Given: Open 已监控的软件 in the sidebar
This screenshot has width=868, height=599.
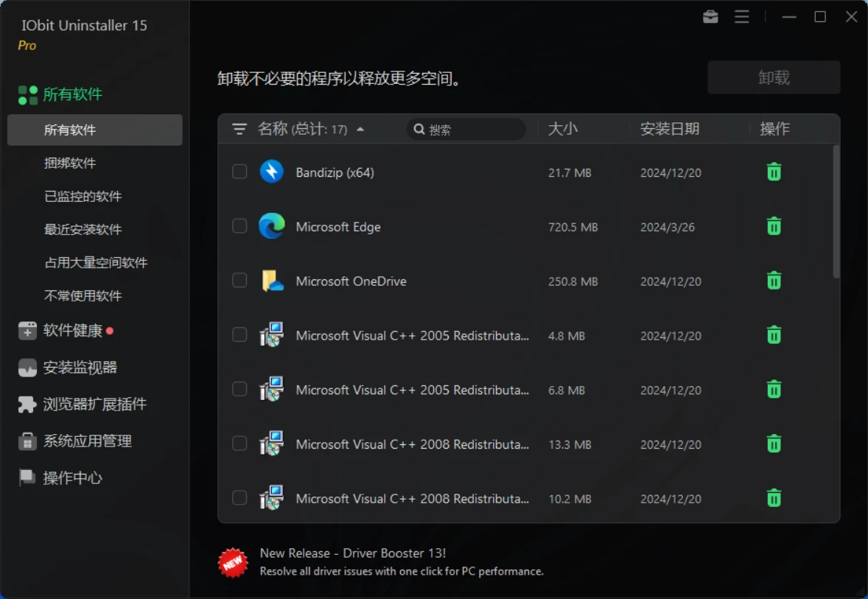Looking at the screenshot, I should click(83, 197).
